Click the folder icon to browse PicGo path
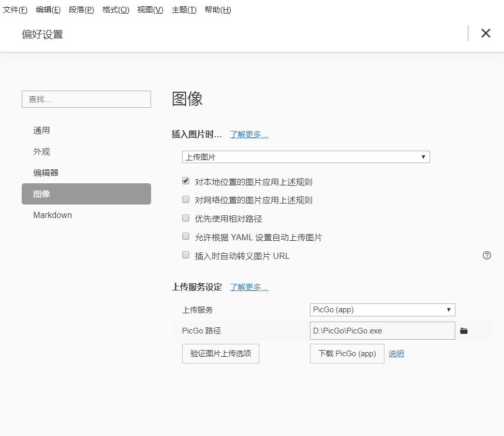The height and width of the screenshot is (436, 504). (464, 330)
